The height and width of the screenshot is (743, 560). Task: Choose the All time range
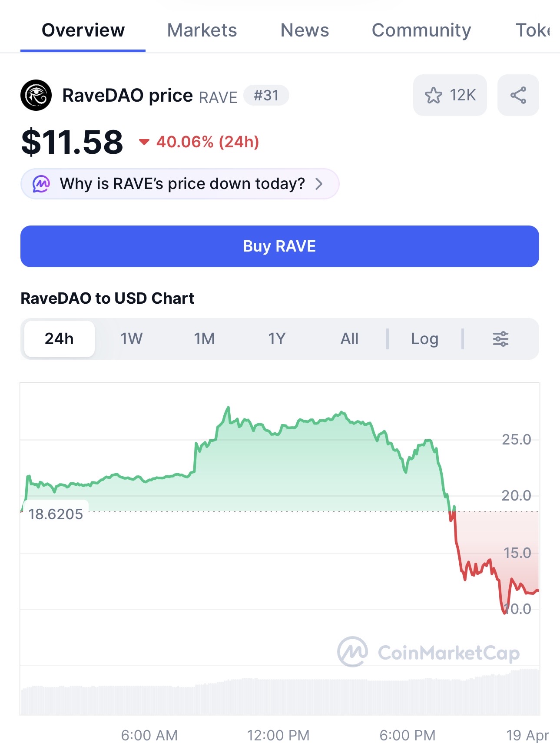pos(349,338)
